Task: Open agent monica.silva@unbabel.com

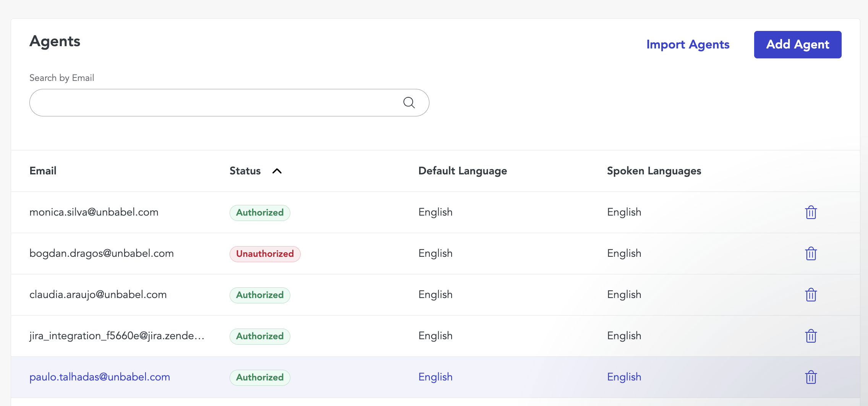Action: [94, 212]
